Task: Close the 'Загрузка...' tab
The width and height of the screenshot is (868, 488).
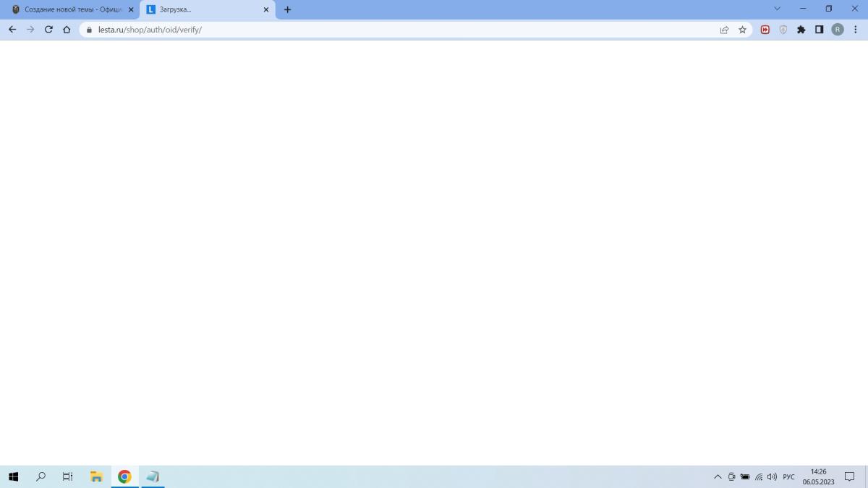Action: (x=265, y=9)
